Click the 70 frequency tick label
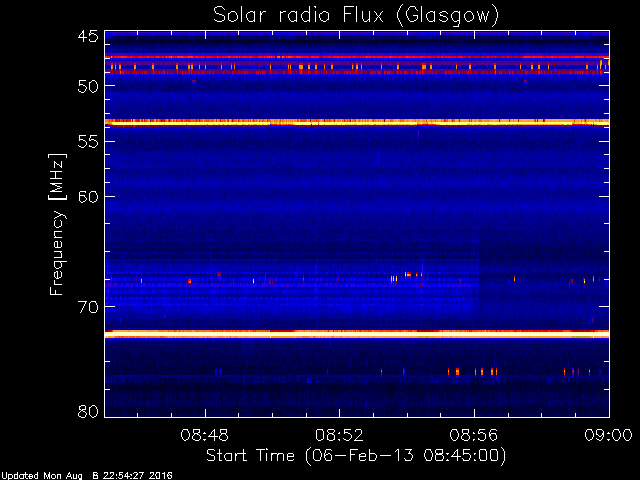This screenshot has width=640, height=480. click(x=88, y=307)
